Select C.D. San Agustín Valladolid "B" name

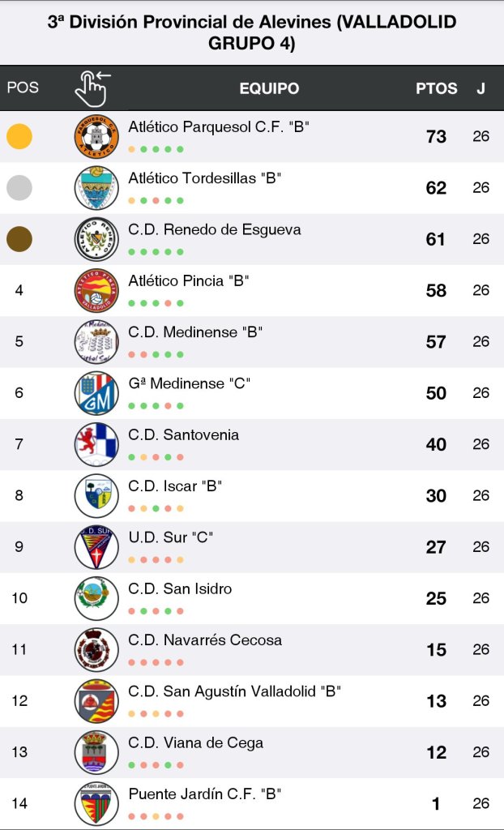point(234,691)
